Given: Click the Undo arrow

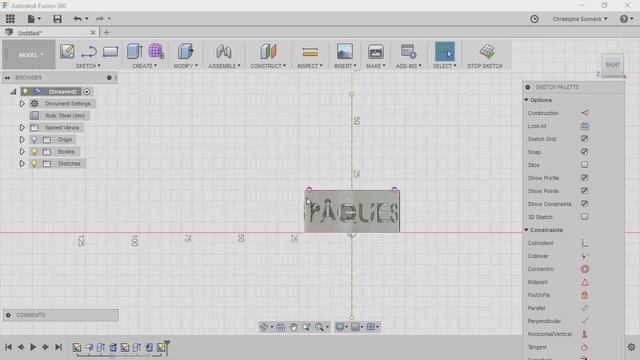Looking at the screenshot, I should tap(78, 19).
